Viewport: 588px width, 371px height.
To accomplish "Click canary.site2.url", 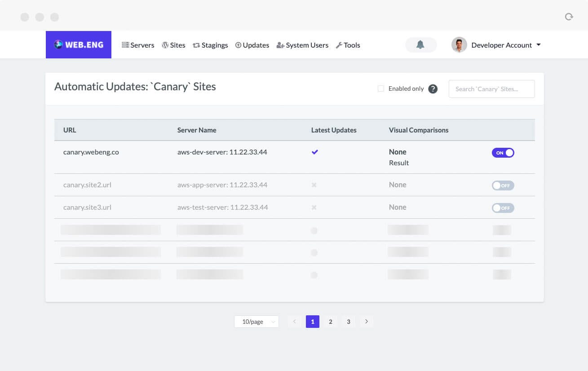I will point(87,185).
